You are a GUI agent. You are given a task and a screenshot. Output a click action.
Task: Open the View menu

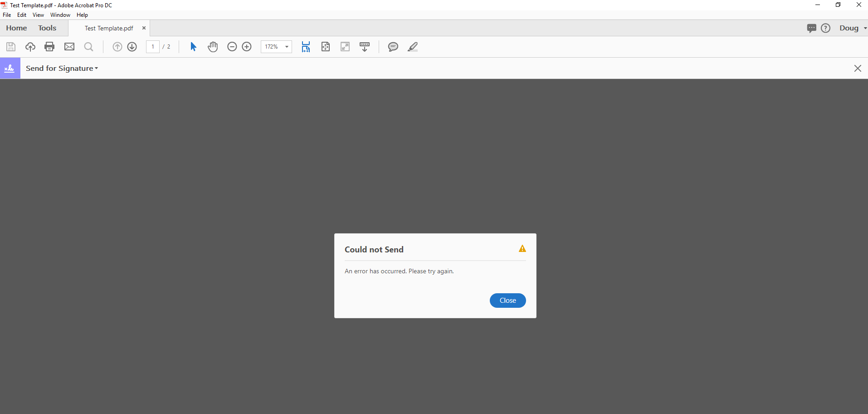(x=38, y=15)
